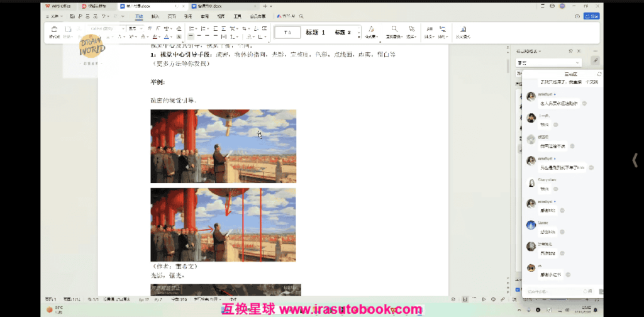Open the 页面 Page ribbon tab
This screenshot has width=644, height=317.
coord(172,16)
